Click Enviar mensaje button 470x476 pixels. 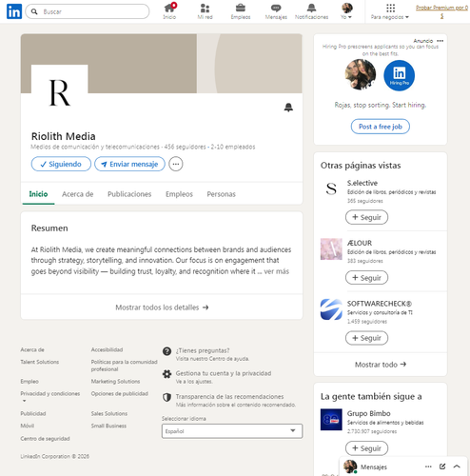click(x=129, y=164)
